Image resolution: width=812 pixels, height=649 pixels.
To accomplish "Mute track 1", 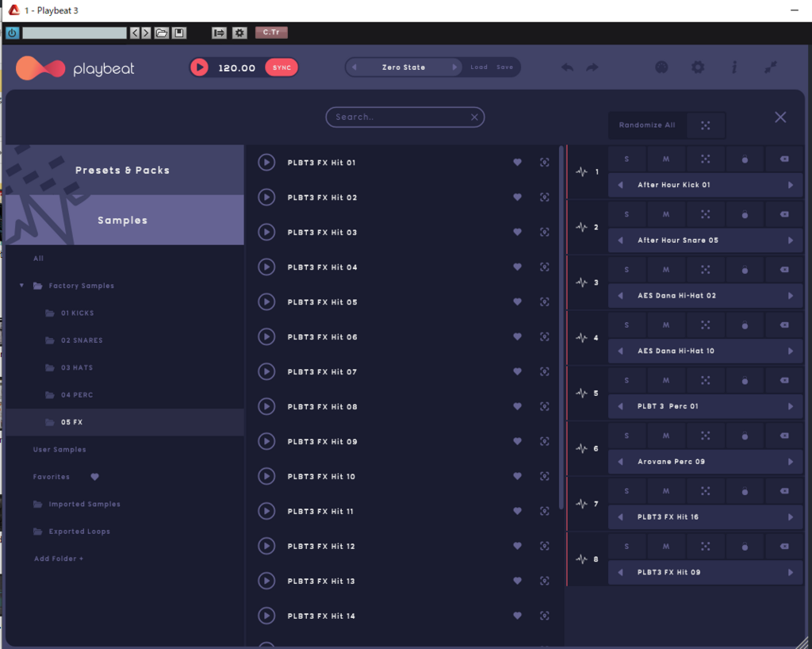I will (666, 159).
